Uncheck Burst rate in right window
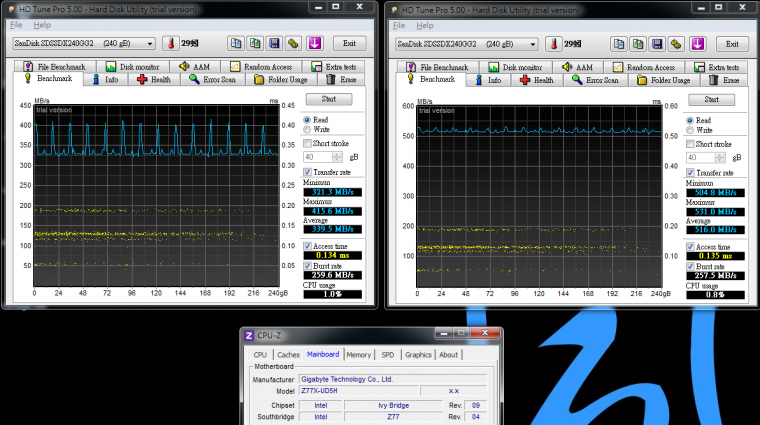 (x=690, y=265)
